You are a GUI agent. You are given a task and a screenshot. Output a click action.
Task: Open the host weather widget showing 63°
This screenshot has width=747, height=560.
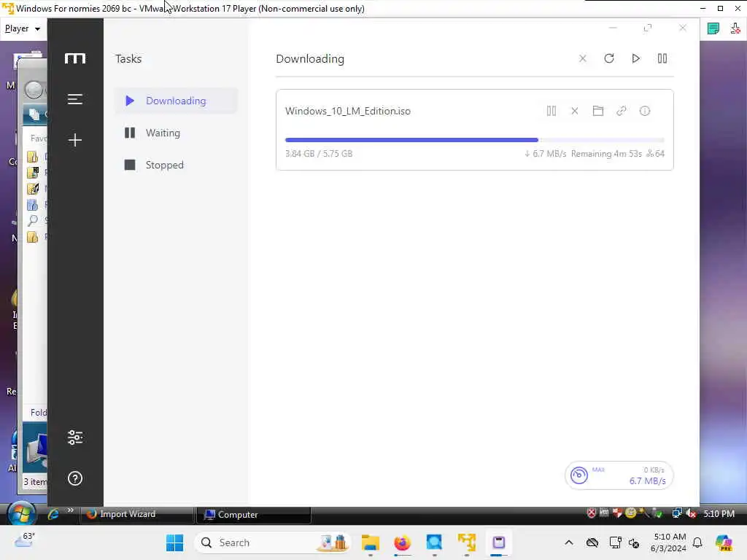pos(25,540)
